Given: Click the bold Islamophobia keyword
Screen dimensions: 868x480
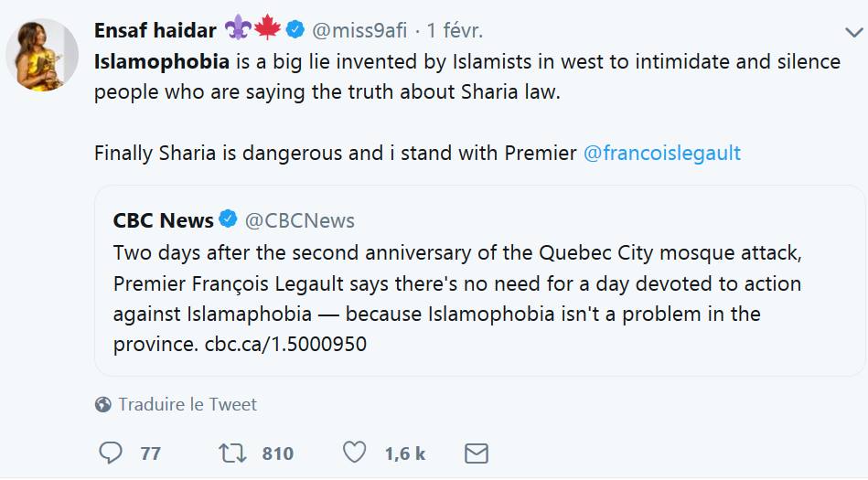Looking at the screenshot, I should coord(162,62).
